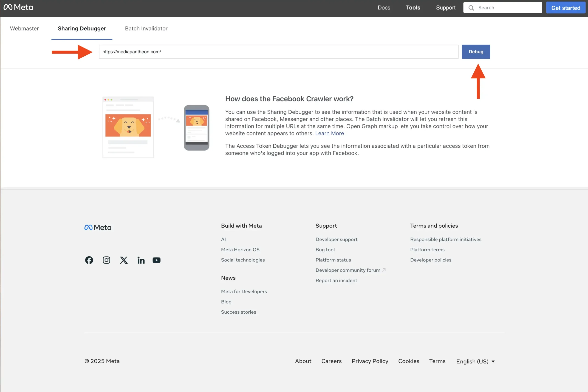
Task: Open the English (US) language dropdown
Action: (x=475, y=361)
